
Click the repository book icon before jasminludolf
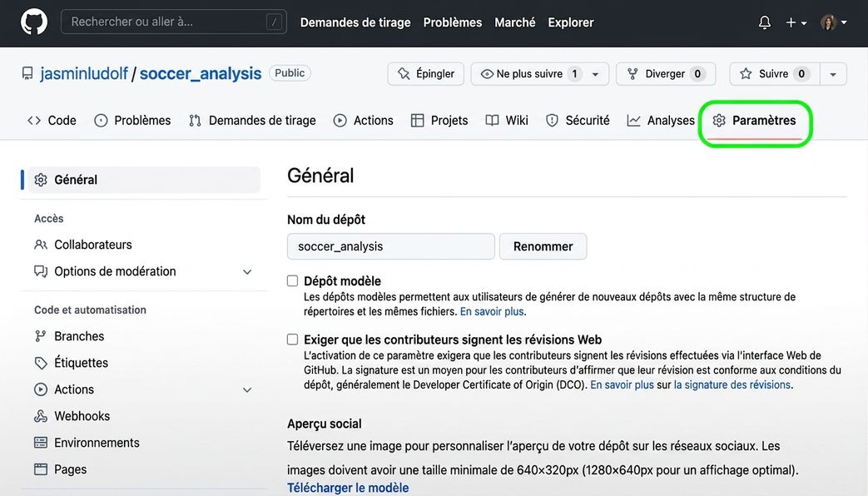[27, 73]
